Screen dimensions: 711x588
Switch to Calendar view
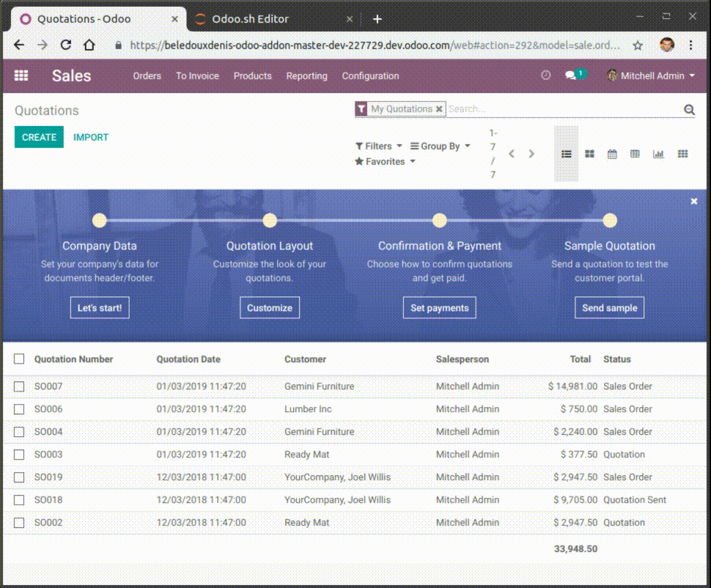point(612,154)
